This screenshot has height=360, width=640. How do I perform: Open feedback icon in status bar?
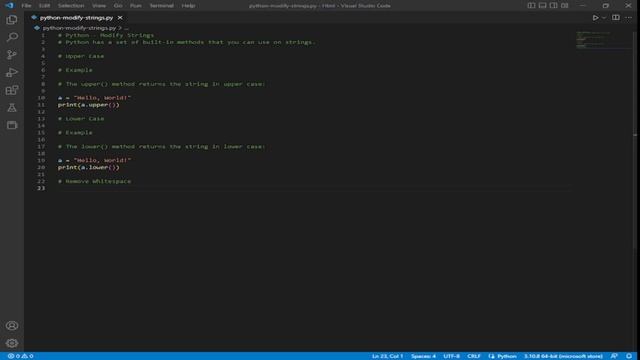614,356
